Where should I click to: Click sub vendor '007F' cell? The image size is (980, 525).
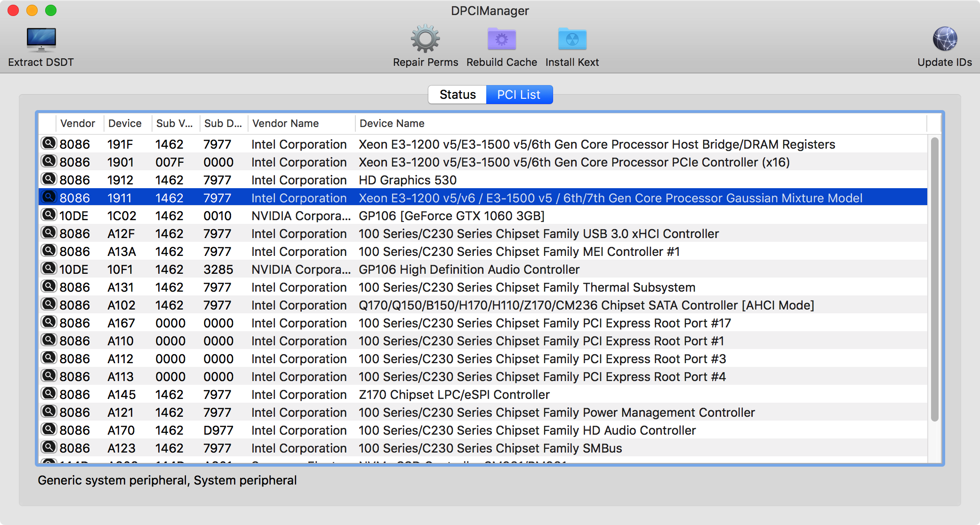tap(169, 162)
